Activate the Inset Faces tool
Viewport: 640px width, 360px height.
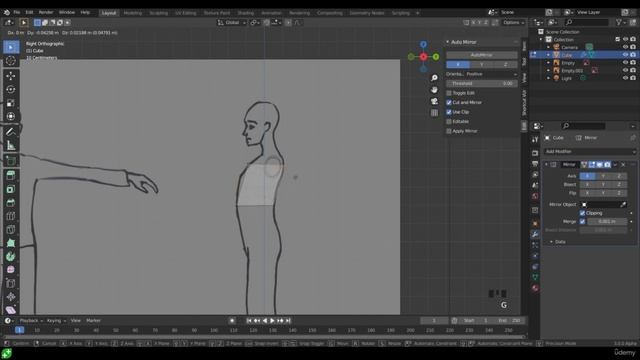pos(11,189)
